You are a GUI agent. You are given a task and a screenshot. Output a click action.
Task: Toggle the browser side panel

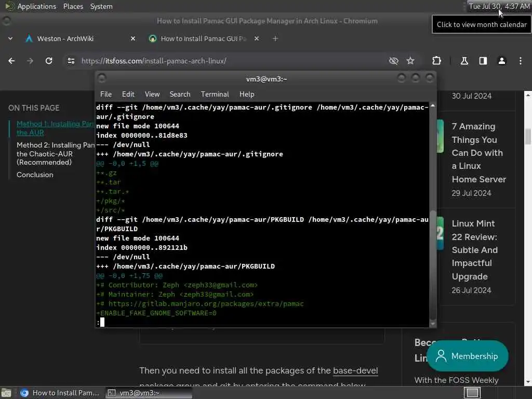(483, 61)
